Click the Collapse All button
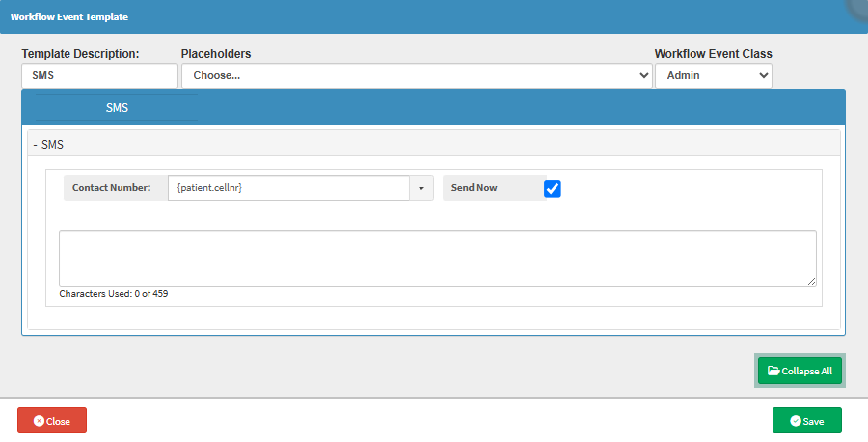 (x=800, y=371)
